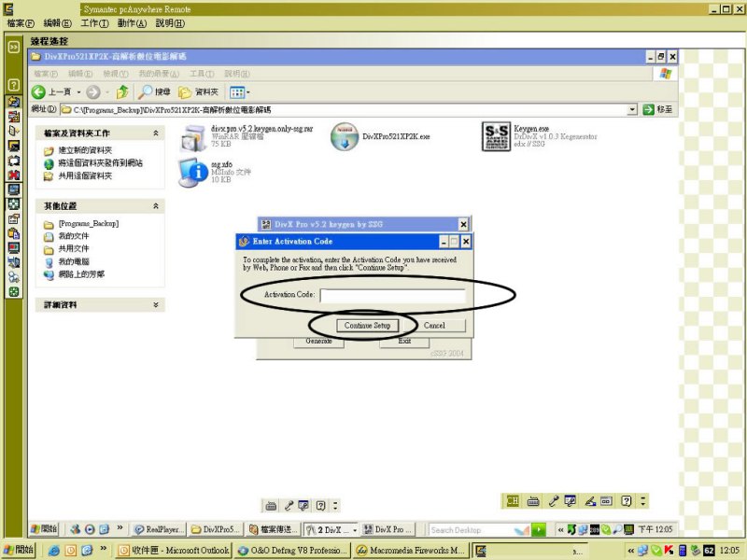Open pcAnywhere 動作(A) menu
The width and height of the screenshot is (747, 560).
(x=132, y=23)
